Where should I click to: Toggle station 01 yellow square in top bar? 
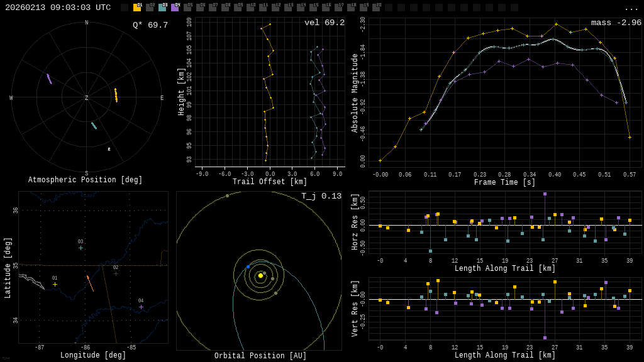coord(137,8)
